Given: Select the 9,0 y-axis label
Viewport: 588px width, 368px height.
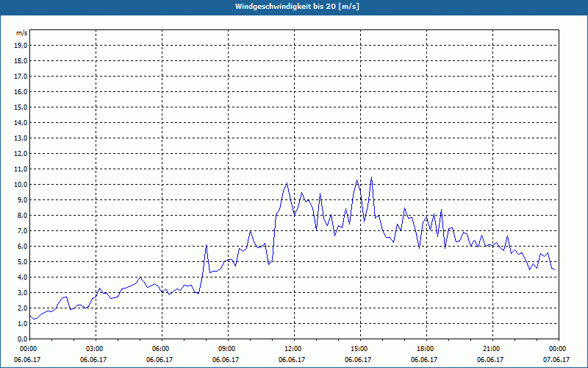Looking at the screenshot, I should tap(22, 199).
